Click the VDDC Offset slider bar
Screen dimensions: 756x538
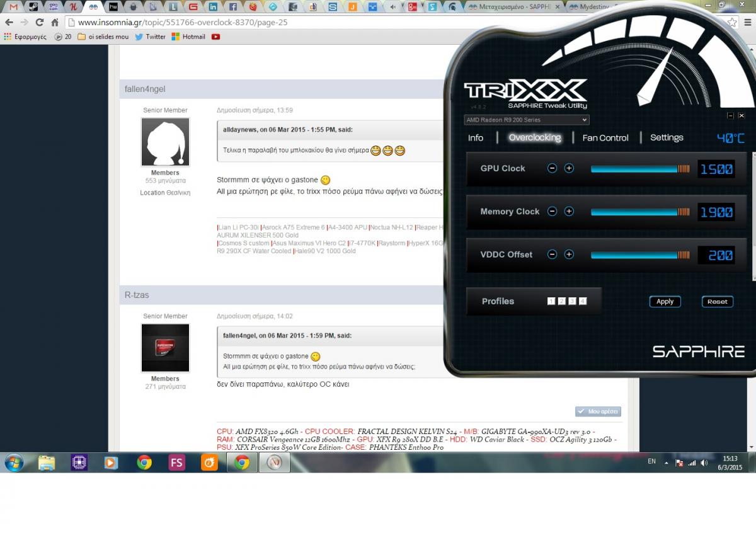pos(640,255)
